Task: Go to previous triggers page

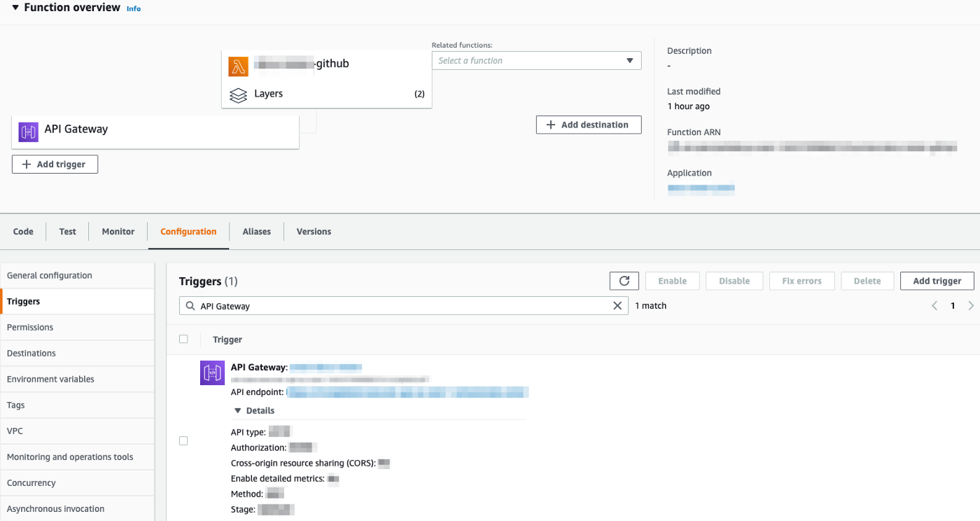Action: pyautogui.click(x=934, y=305)
